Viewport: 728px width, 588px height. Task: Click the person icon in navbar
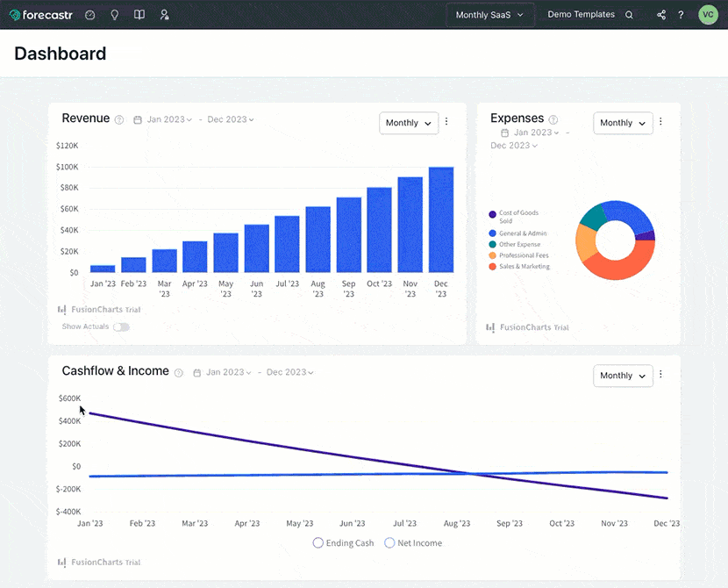(164, 15)
